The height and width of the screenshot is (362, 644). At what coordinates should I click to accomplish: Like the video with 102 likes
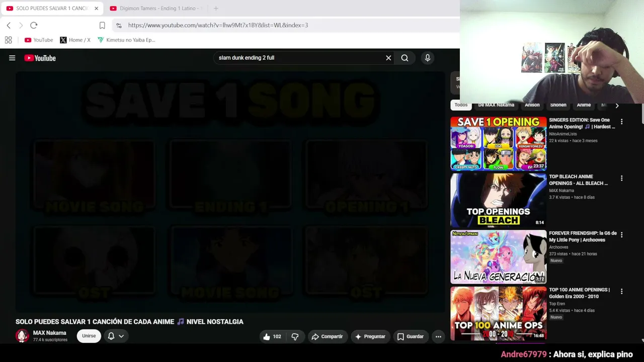(x=272, y=336)
